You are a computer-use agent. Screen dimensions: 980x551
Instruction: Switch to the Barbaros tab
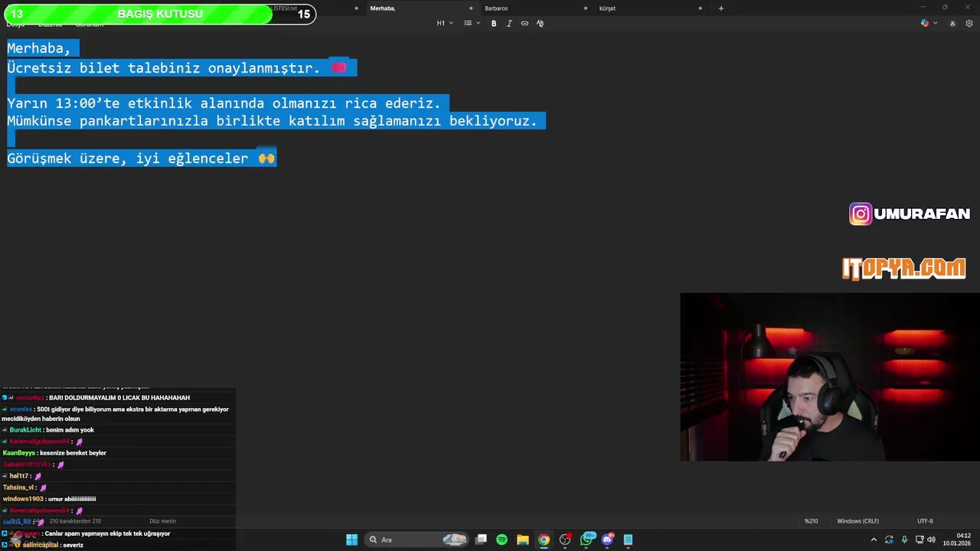pyautogui.click(x=496, y=8)
